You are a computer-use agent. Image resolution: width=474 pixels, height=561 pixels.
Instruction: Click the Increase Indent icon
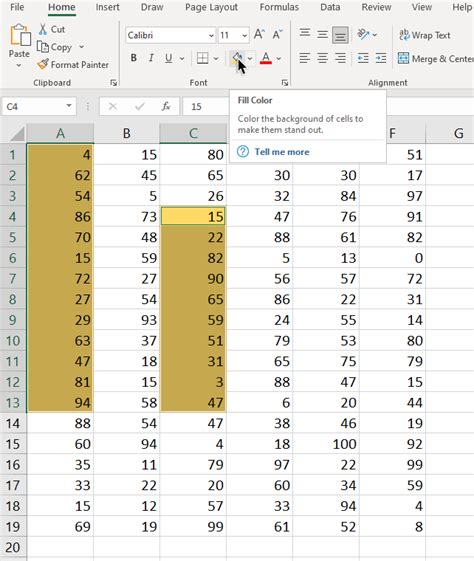pos(381,58)
